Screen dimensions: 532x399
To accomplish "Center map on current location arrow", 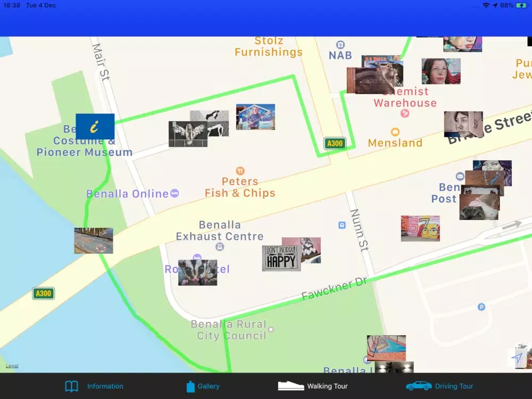I will point(517,358).
